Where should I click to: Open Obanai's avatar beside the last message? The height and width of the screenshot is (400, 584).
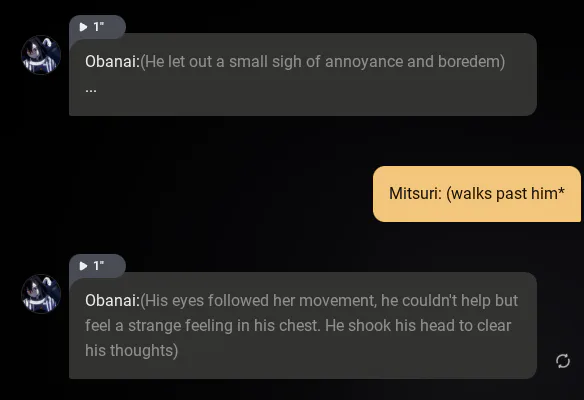pos(41,294)
